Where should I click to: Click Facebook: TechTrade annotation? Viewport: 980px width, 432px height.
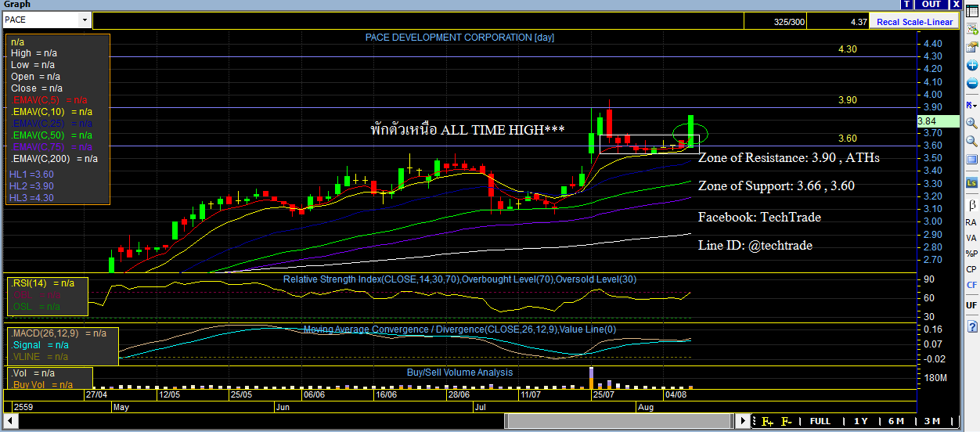click(759, 217)
